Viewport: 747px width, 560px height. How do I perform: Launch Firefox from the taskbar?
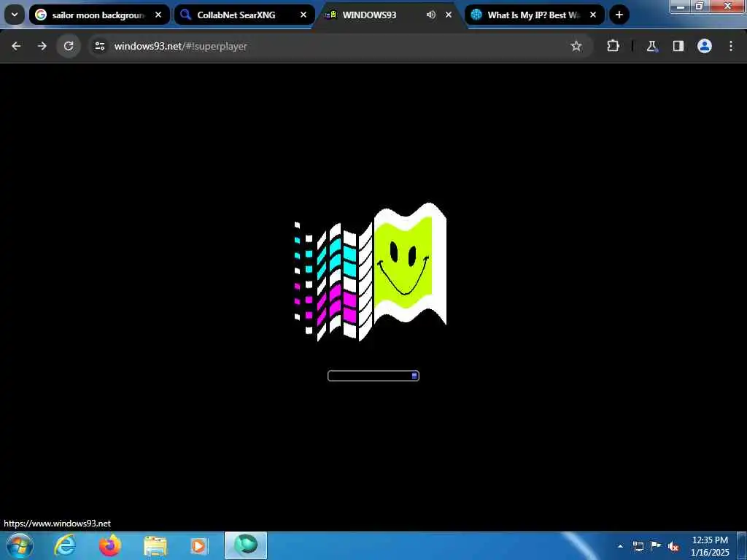109,545
